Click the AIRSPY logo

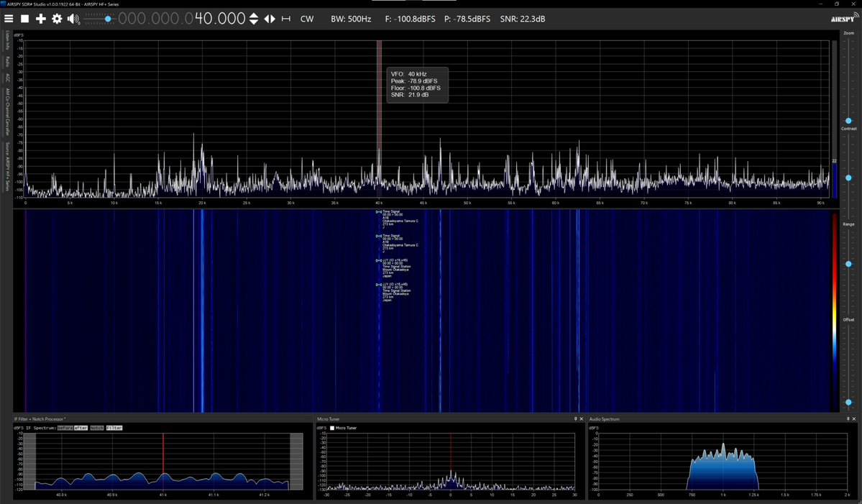click(844, 18)
